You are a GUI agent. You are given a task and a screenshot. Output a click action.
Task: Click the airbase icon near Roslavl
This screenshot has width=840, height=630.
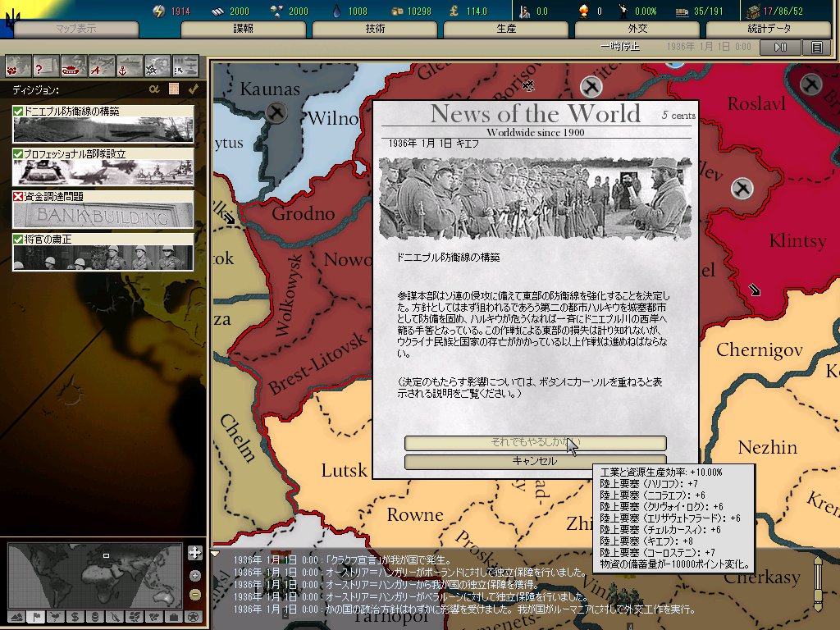[x=810, y=84]
